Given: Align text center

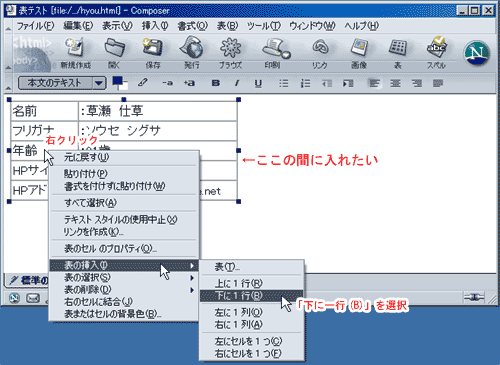Looking at the screenshot, I should tap(395, 83).
